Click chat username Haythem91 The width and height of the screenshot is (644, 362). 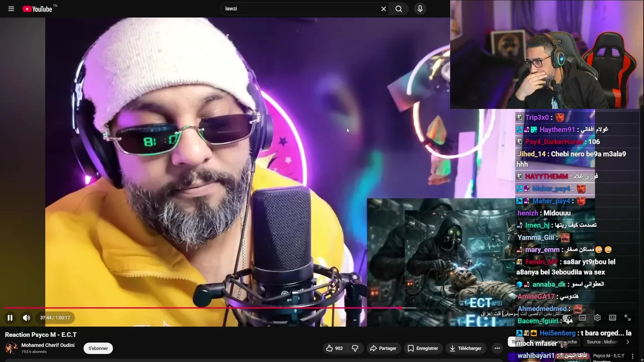(x=557, y=130)
